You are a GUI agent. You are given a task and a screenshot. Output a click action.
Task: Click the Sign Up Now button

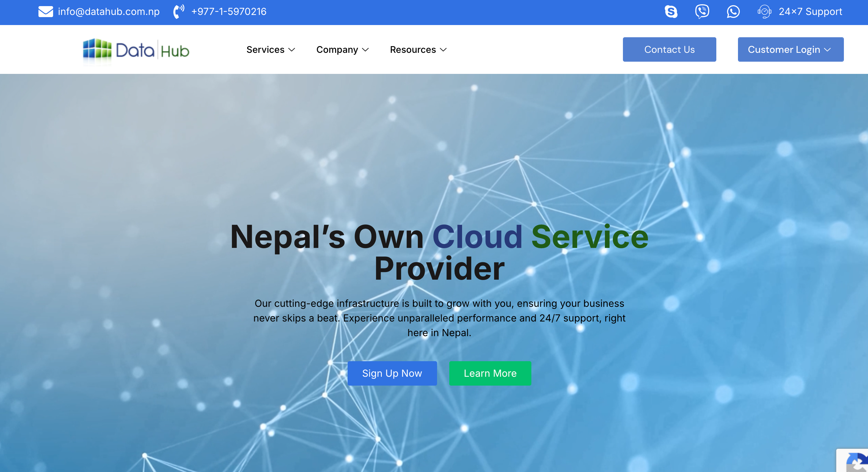pos(392,373)
